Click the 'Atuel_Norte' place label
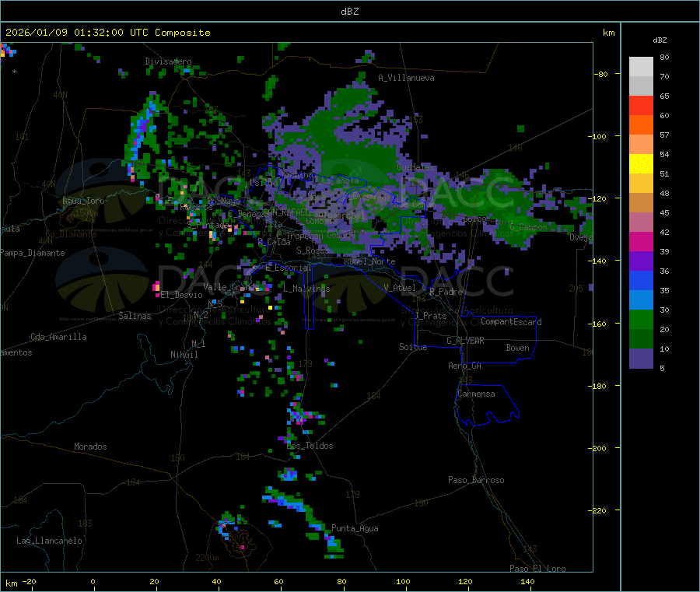The height and width of the screenshot is (592, 700). pos(369,261)
